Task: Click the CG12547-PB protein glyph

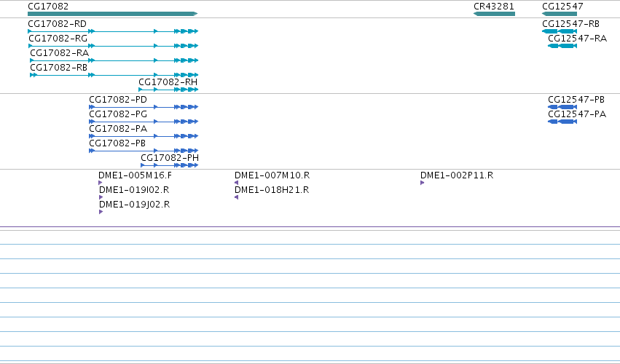Action: [x=562, y=107]
